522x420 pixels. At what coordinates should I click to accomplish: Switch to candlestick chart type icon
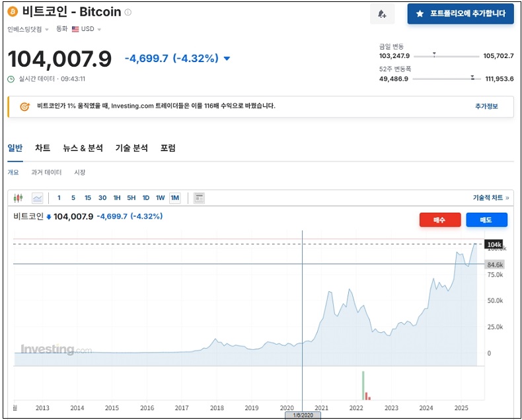click(19, 198)
